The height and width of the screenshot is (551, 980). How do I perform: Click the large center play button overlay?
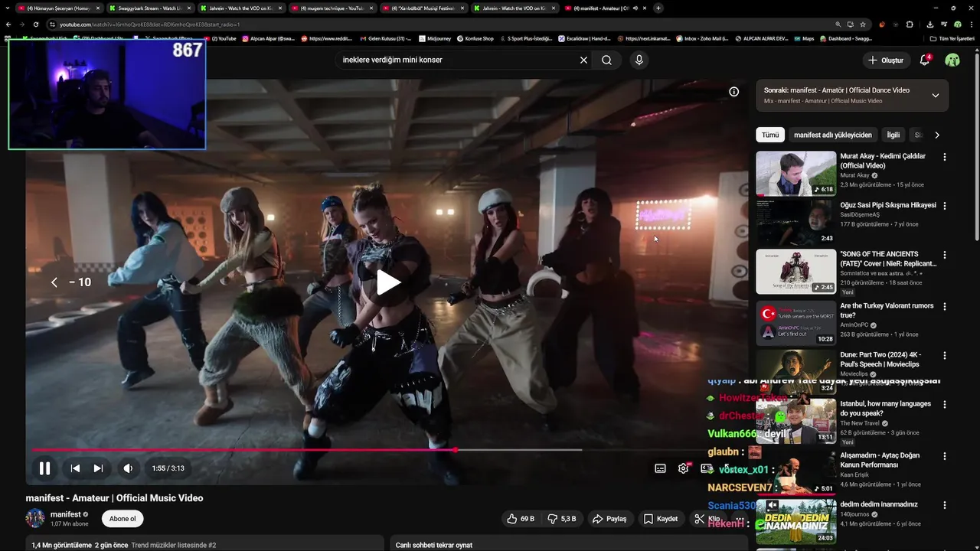[388, 282]
